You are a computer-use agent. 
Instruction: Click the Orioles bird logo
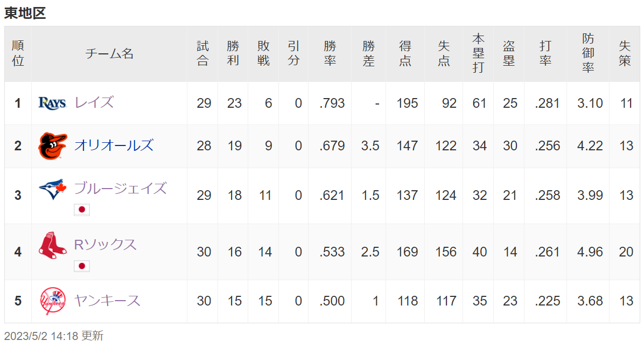coord(53,146)
